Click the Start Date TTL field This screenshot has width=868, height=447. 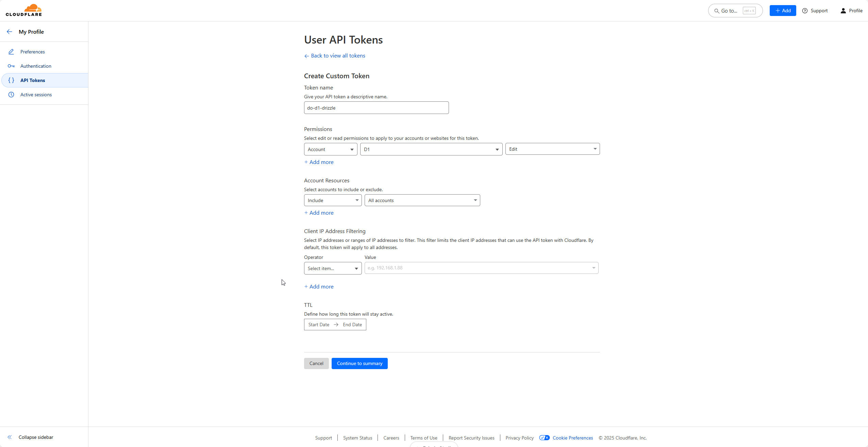[319, 325]
